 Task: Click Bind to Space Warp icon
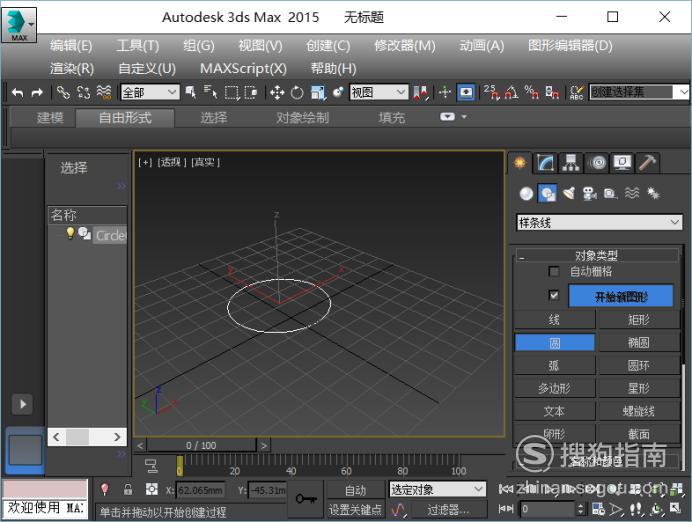pos(104,93)
